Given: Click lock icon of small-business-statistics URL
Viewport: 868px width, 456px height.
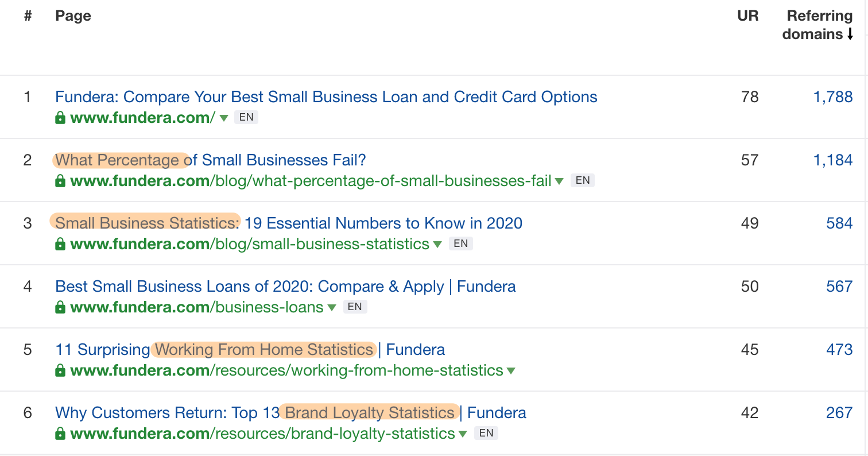Looking at the screenshot, I should [60, 245].
